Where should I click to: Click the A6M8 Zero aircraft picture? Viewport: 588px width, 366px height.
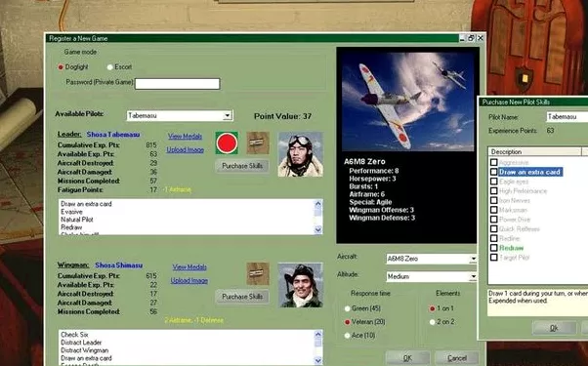click(x=408, y=102)
